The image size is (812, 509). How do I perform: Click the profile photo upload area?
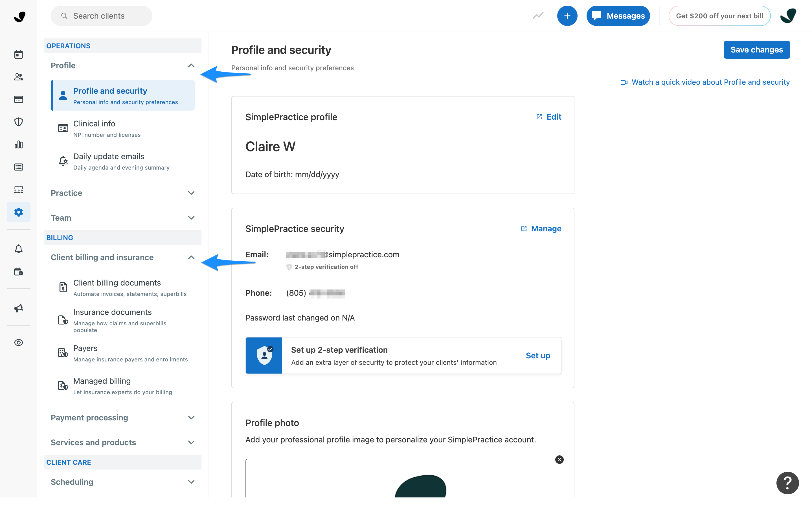click(x=403, y=478)
